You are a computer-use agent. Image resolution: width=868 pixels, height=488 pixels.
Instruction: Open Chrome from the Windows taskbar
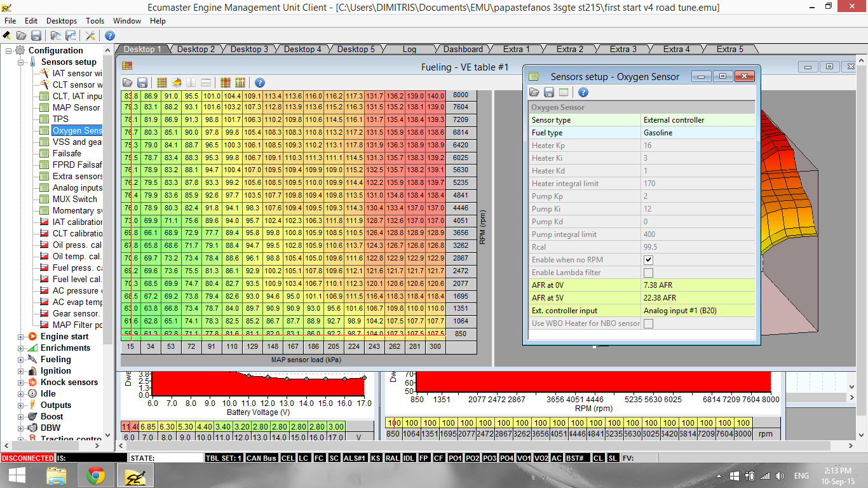[96, 475]
